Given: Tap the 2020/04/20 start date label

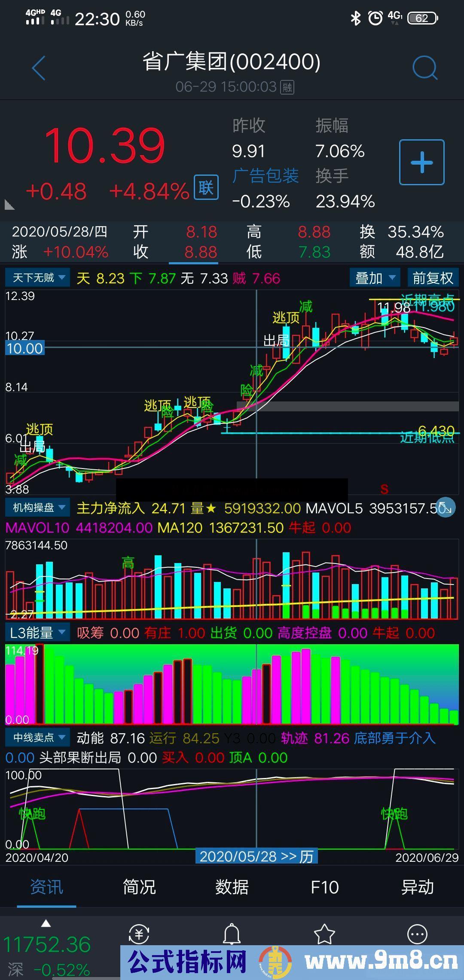Looking at the screenshot, I should [x=37, y=857].
